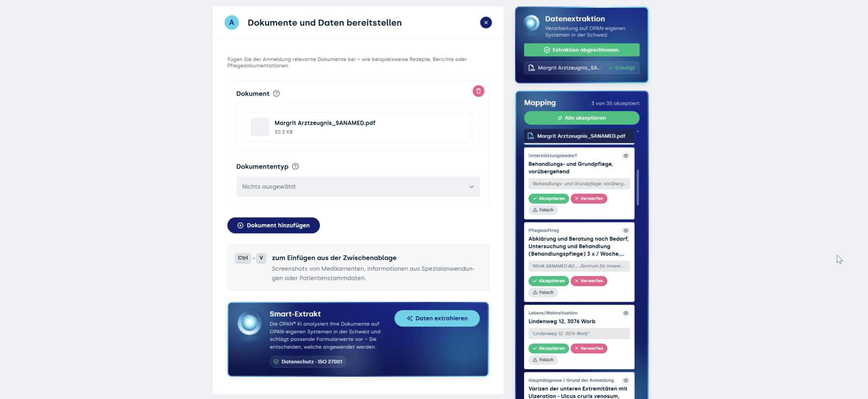This screenshot has width=868, height=399.
Task: Click the Mapping panel scrollbar
Action: pyautogui.click(x=637, y=188)
